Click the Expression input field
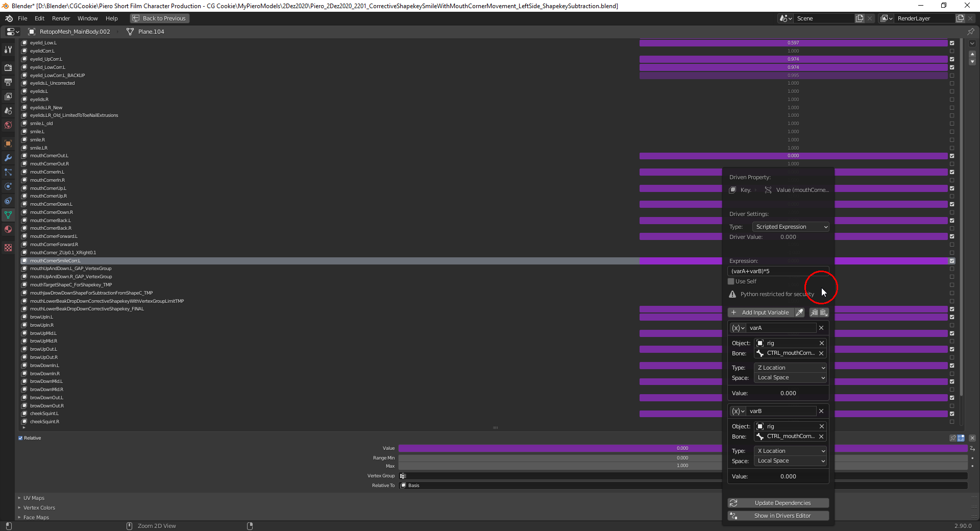 click(778, 271)
